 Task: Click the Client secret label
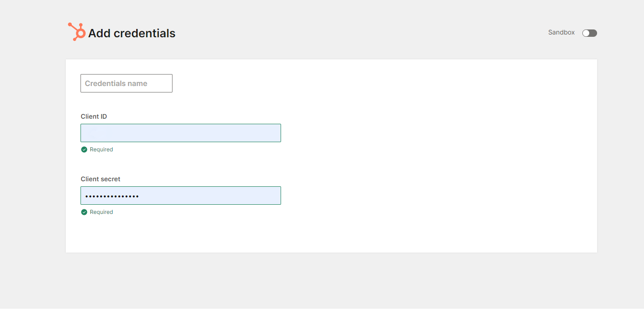[100, 179]
